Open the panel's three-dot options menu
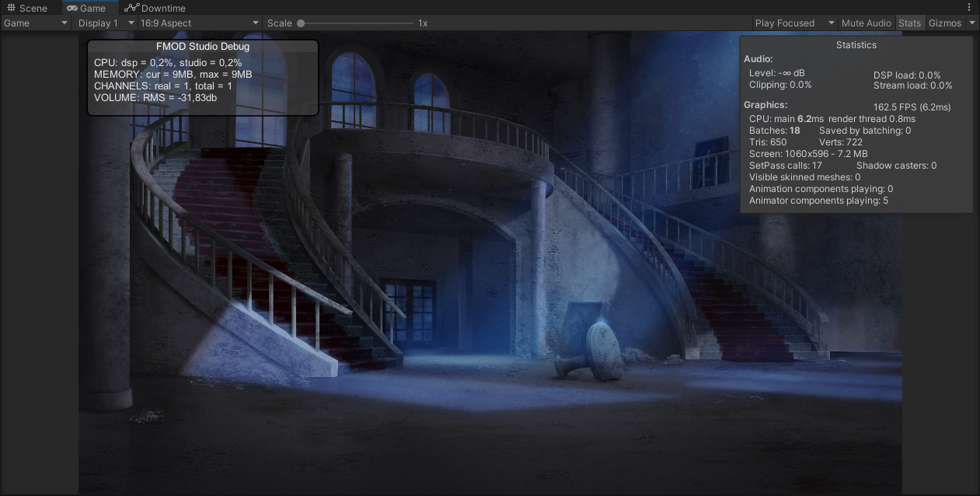Viewport: 980px width, 496px height. pyautogui.click(x=969, y=8)
